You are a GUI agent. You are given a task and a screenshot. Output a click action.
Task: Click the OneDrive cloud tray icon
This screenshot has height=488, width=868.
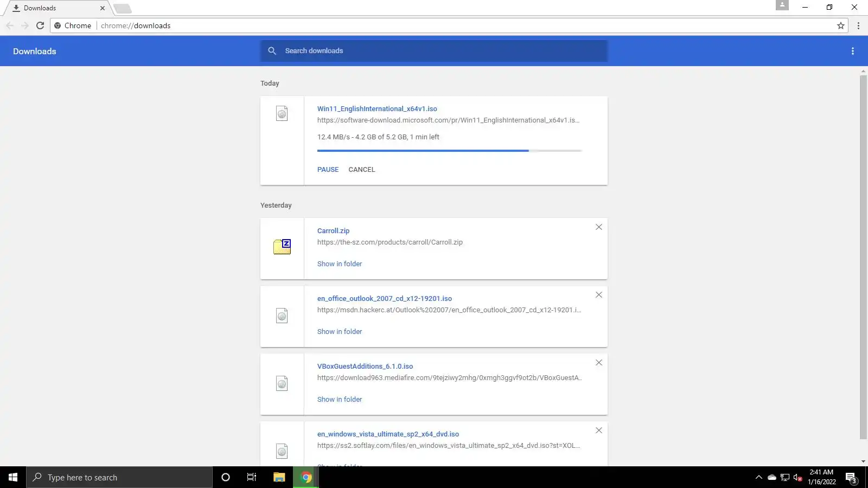coord(771,478)
